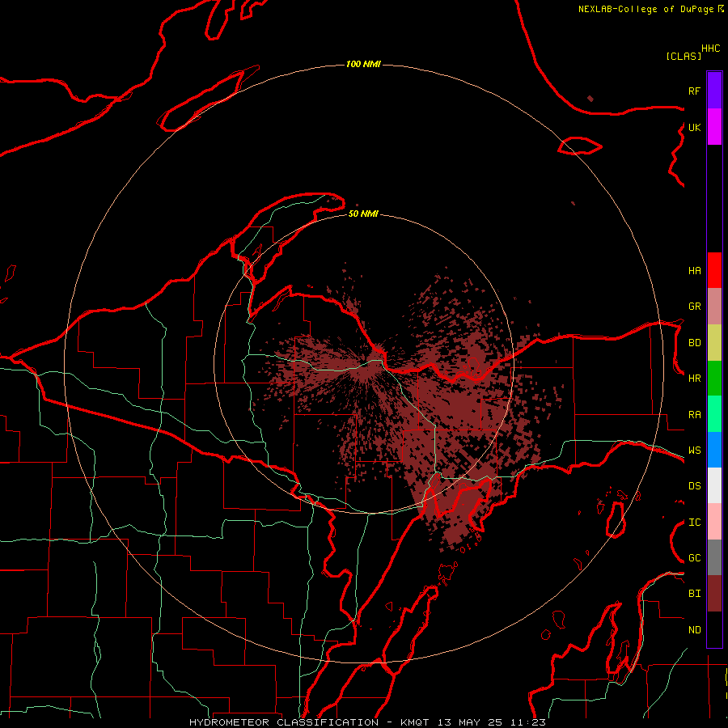
Task: Click the UK legend label
Action: [x=694, y=127]
